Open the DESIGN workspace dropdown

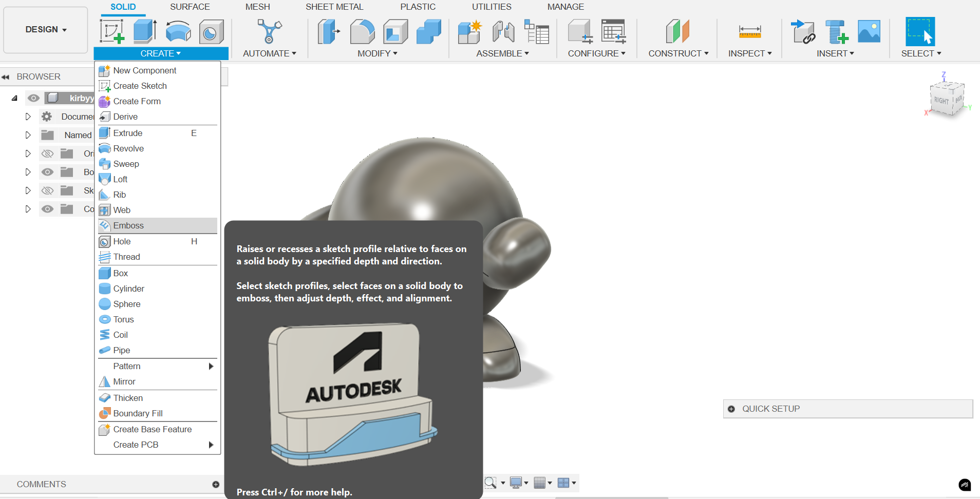click(46, 30)
